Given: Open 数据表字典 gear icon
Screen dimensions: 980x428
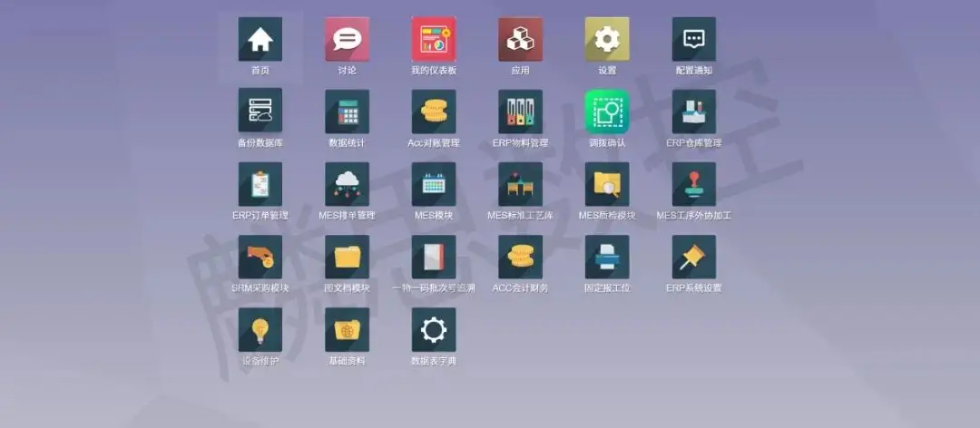Looking at the screenshot, I should click(x=434, y=329).
